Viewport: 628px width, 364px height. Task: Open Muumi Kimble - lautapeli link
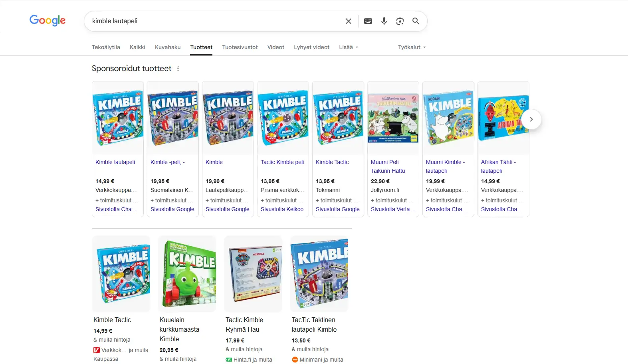[x=445, y=166]
